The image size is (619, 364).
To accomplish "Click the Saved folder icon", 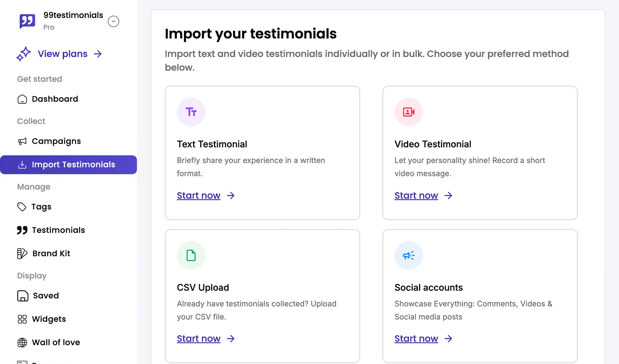I will [22, 296].
